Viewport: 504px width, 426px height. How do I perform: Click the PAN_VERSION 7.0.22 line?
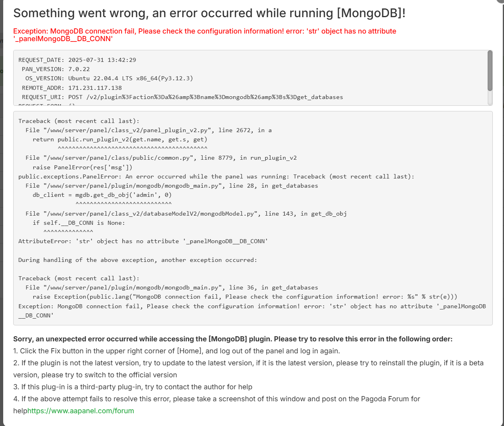click(x=56, y=69)
